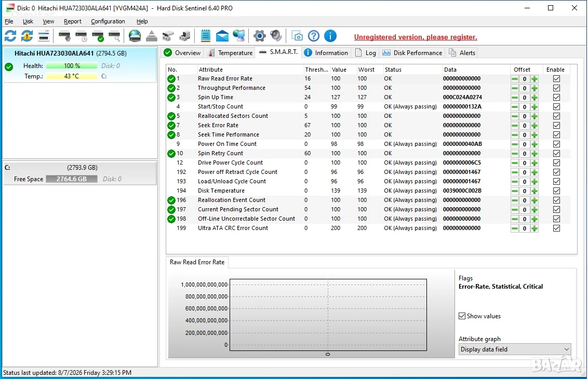Click the speaker sound alert icon
The width and height of the screenshot is (588, 379).
click(x=276, y=36)
